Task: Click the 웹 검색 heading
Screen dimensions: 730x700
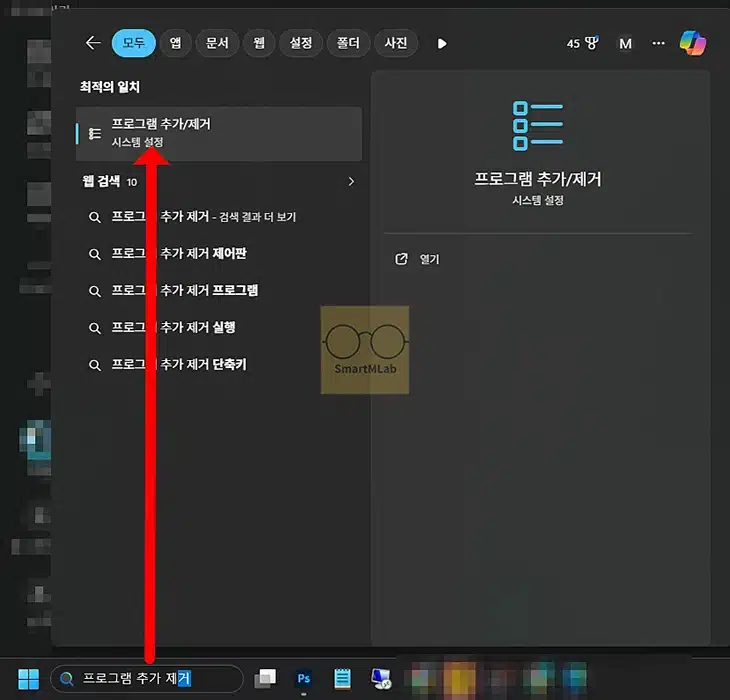Action: point(101,181)
